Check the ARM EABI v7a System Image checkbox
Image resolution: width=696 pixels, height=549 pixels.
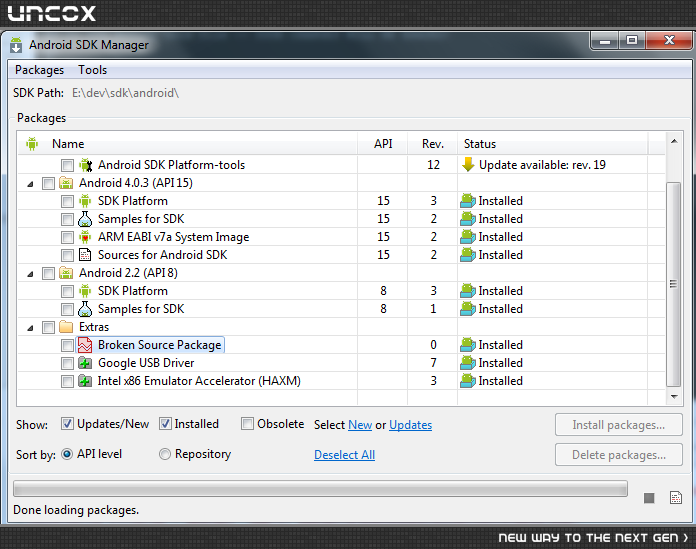(67, 237)
